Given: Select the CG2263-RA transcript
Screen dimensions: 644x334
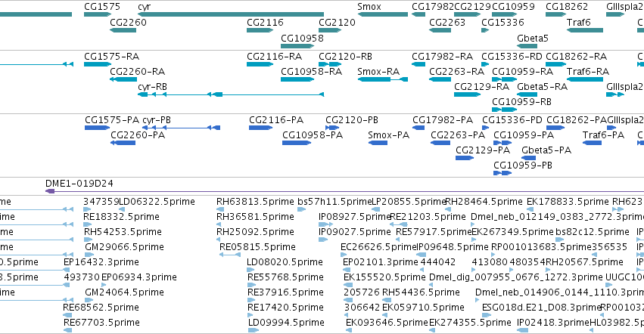Looking at the screenshot, I should point(440,79).
